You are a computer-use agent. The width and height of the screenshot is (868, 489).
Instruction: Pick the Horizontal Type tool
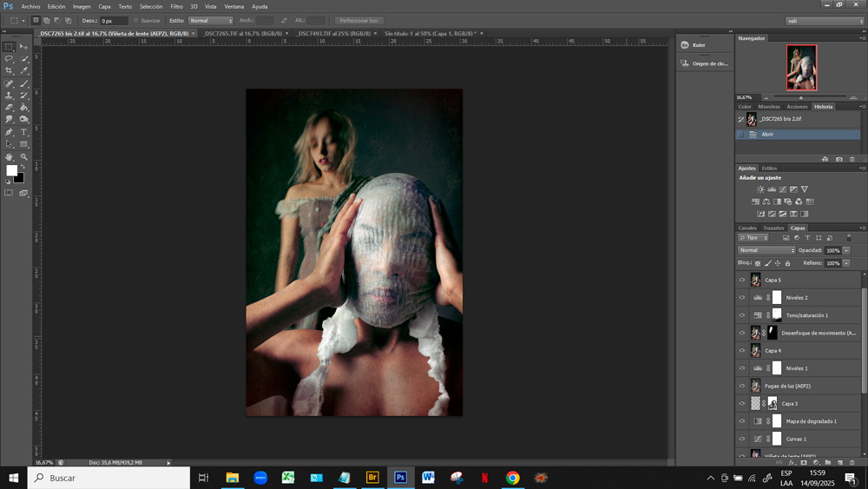(x=23, y=132)
